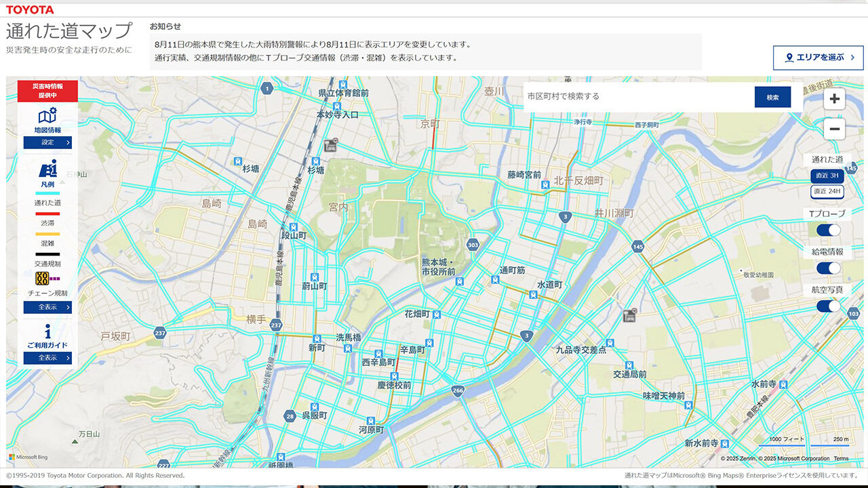Open 地図情報 設定 settings button

pos(47,142)
